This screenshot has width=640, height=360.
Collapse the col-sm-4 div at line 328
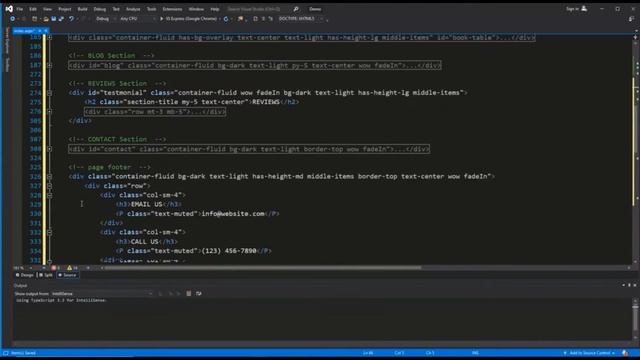[x=49, y=196]
